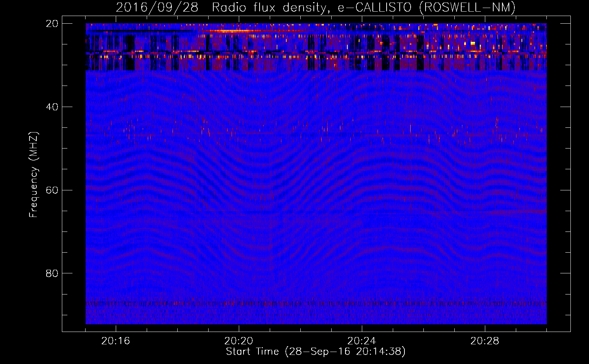Click the frequency tick label 60
This screenshot has height=364, width=589.
pyautogui.click(x=52, y=190)
